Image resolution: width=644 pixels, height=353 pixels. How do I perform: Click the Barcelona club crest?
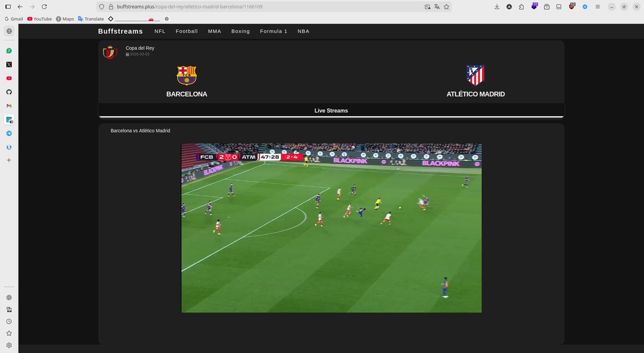coord(187,75)
